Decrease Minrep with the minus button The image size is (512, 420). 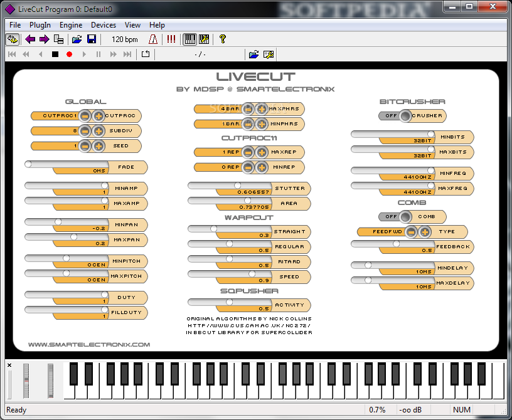[248, 167]
